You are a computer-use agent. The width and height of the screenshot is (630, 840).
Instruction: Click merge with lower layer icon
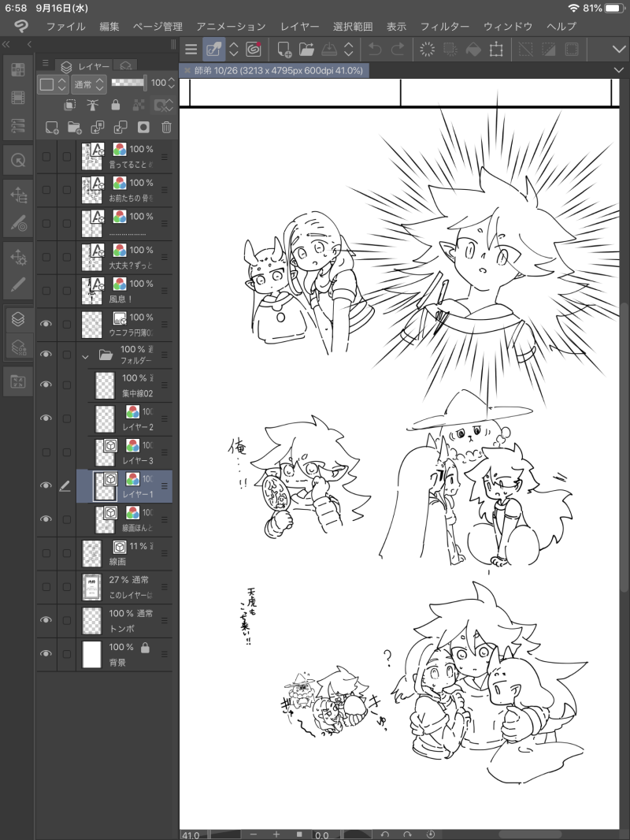pos(120,128)
